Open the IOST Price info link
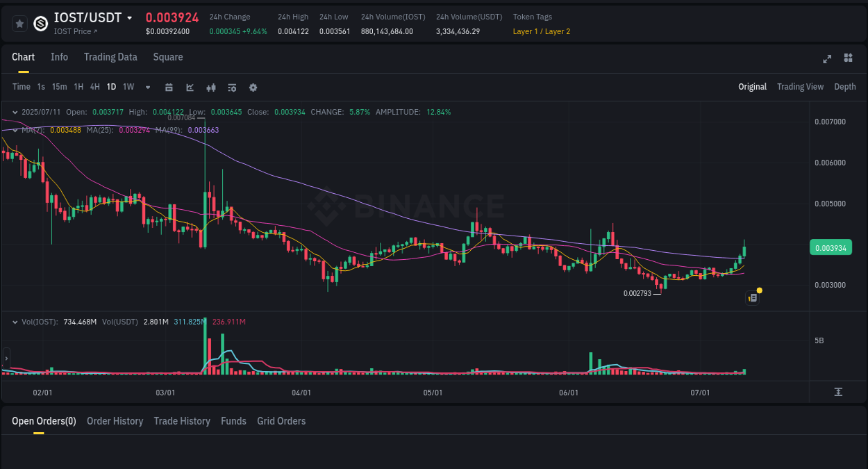Screen dimensions: 868x469 [74, 31]
